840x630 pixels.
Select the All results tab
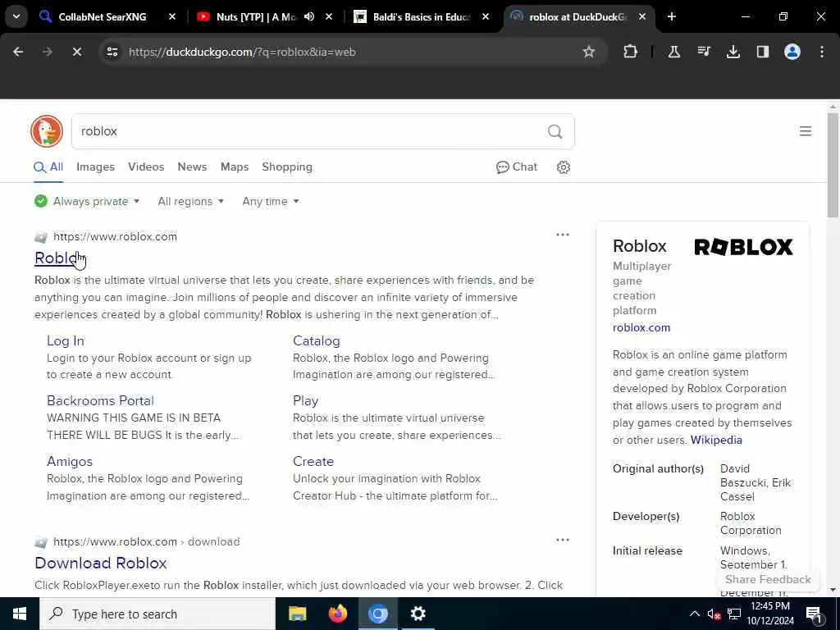coord(48,167)
